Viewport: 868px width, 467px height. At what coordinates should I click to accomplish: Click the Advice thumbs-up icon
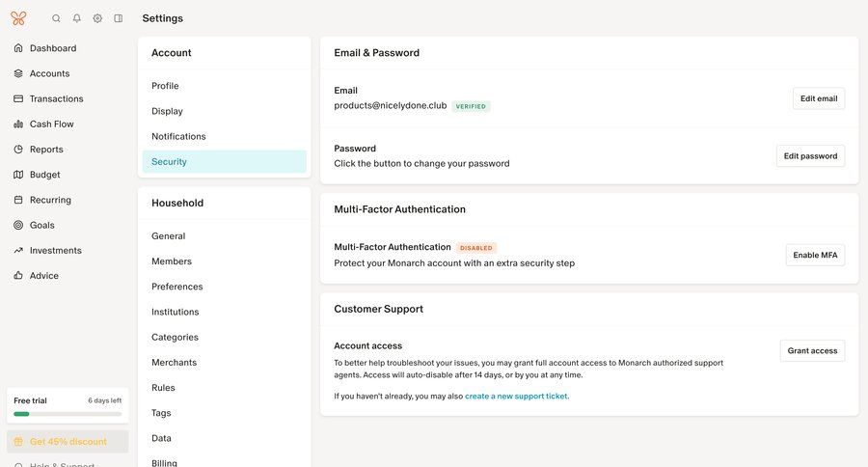point(18,275)
